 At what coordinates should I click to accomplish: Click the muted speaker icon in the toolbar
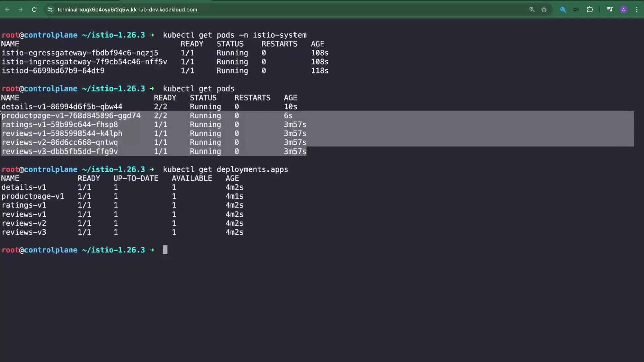(x=576, y=10)
